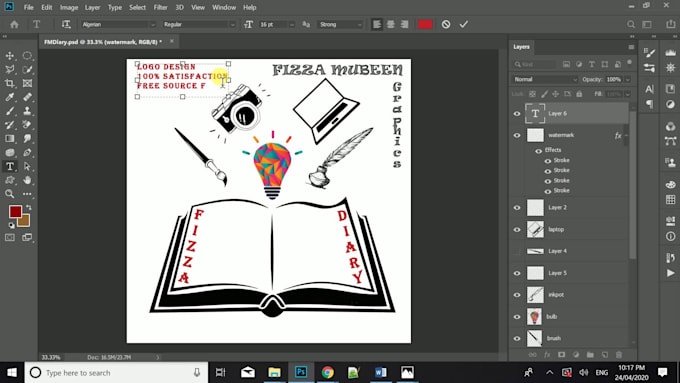Select the Pen tool
Image resolution: width=680 pixels, height=383 pixels.
27,153
